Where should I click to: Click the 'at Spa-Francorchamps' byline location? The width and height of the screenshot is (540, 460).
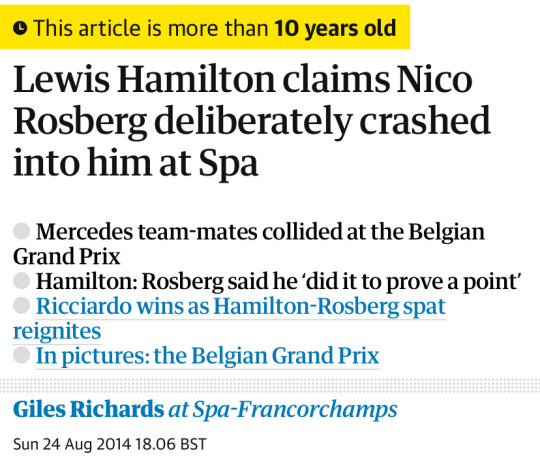283,410
